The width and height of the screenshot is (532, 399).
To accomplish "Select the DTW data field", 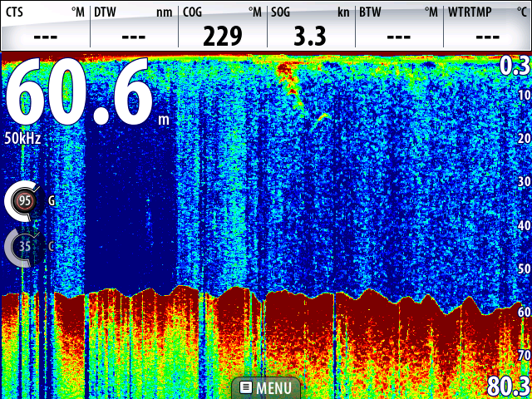I will tap(134, 26).
